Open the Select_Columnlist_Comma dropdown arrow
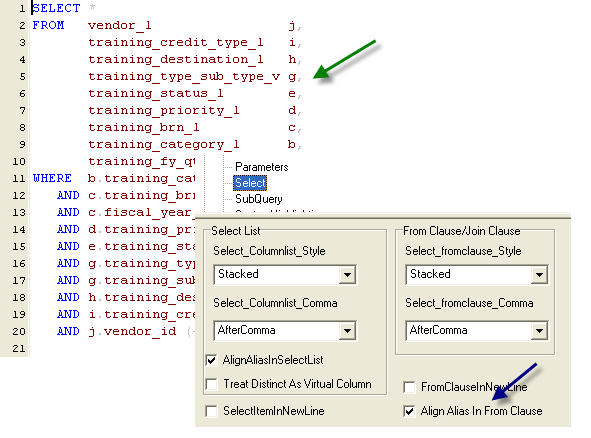This screenshot has height=438, width=591. coord(347,331)
